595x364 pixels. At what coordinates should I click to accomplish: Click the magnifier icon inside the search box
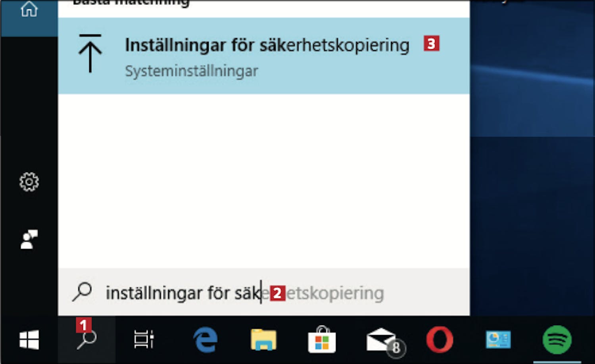point(82,292)
